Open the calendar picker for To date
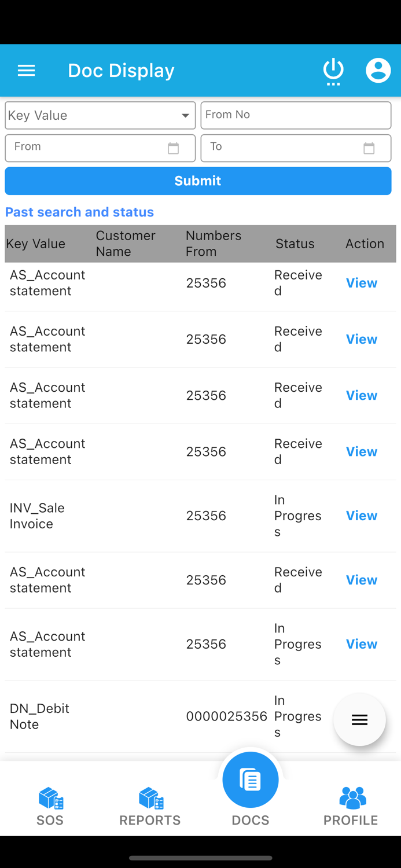The image size is (401, 868). (x=369, y=148)
